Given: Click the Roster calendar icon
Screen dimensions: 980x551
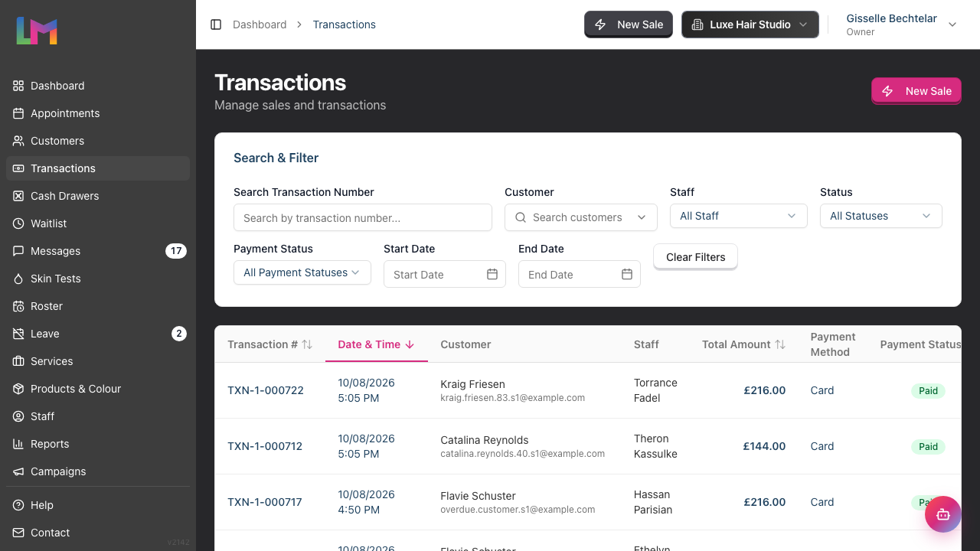Looking at the screenshot, I should 18,306.
